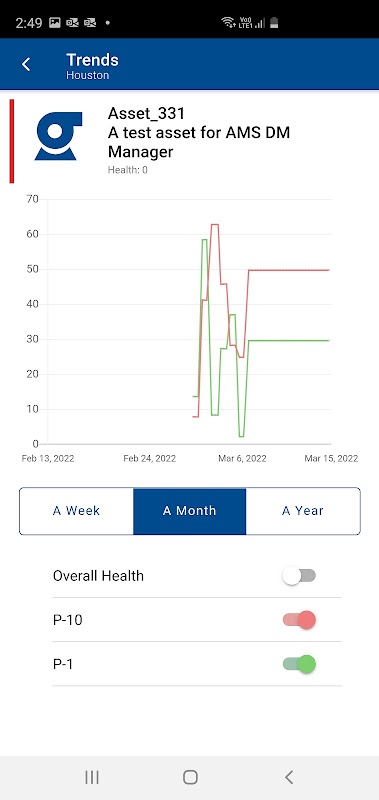Tap the Asset_331 title text
The image size is (379, 800).
[146, 113]
